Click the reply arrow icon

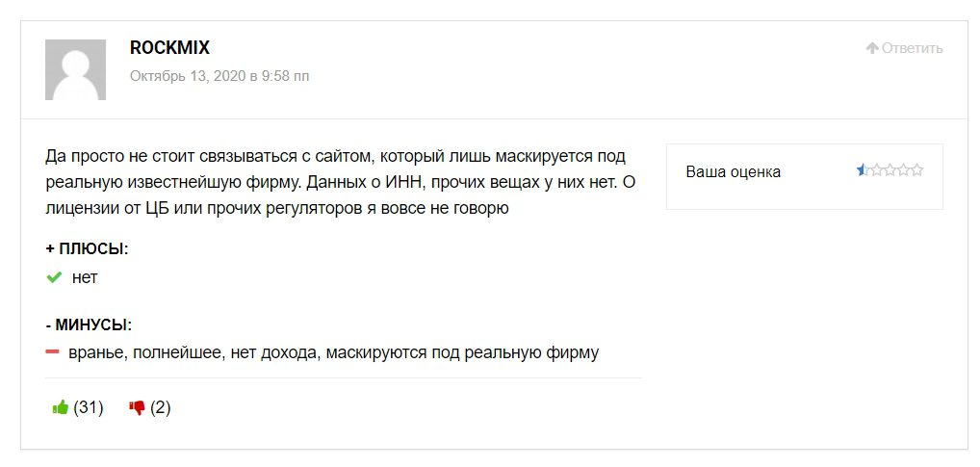tap(872, 48)
